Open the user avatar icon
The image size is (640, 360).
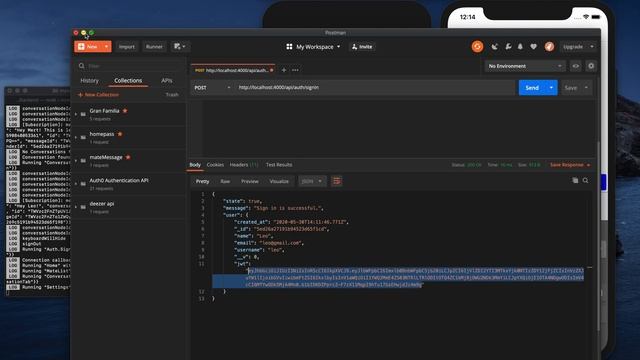(x=549, y=47)
